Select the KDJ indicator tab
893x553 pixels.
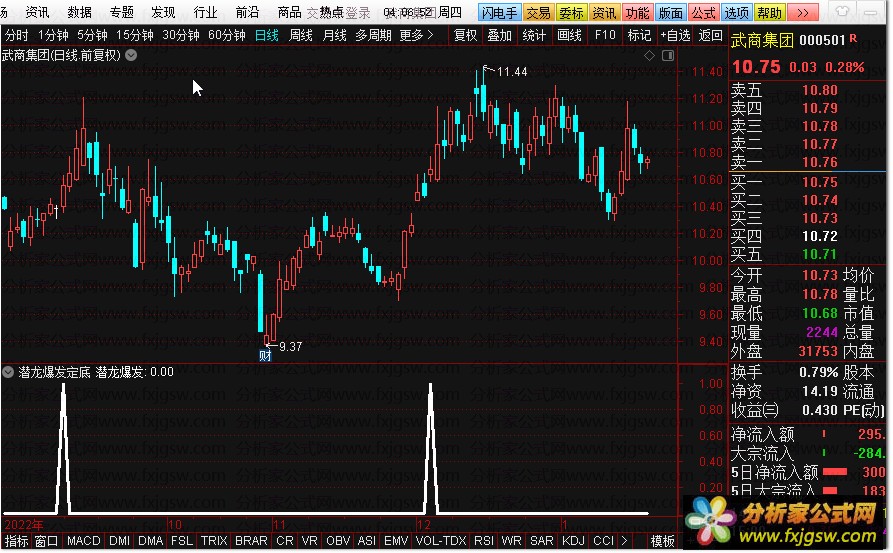pyautogui.click(x=574, y=540)
